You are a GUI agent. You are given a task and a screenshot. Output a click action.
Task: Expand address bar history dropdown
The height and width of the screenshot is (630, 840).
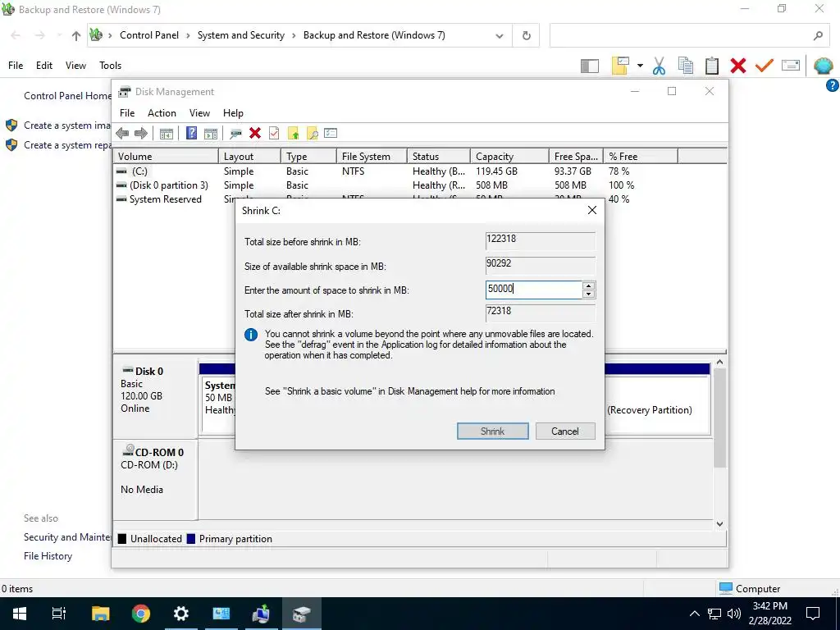500,36
